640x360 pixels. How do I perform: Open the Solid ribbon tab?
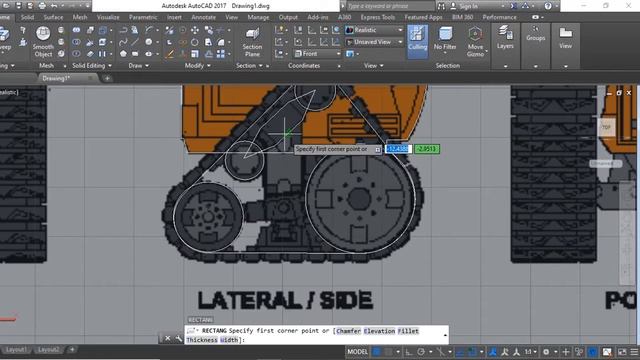[27, 17]
